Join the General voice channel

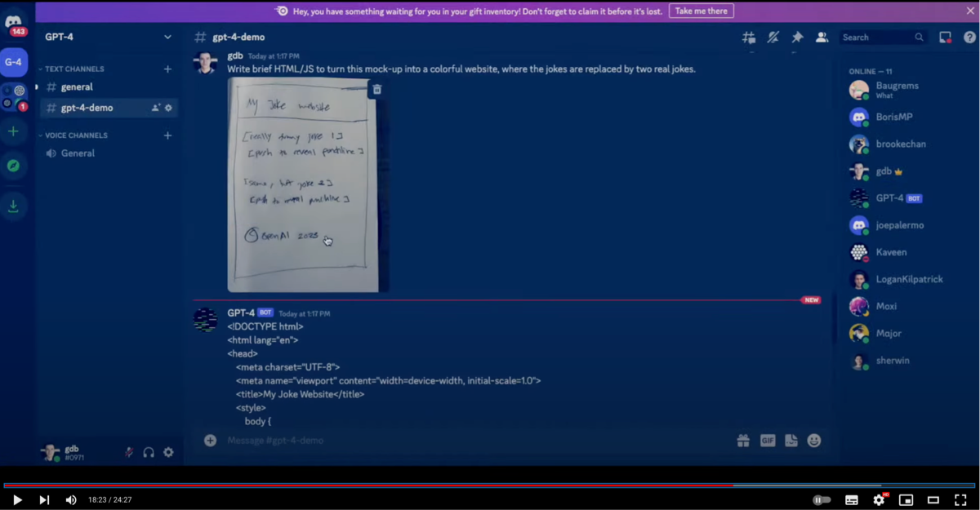(109, 153)
